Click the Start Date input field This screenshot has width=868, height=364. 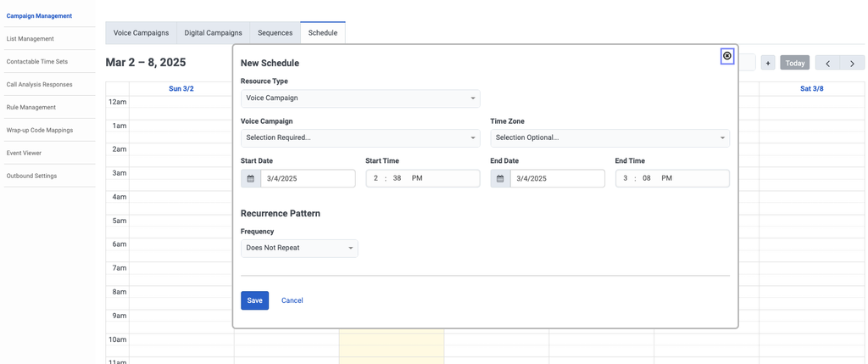[308, 178]
